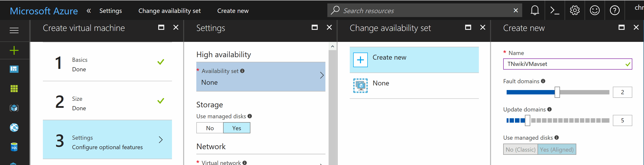Open the help question mark icon

coord(615,10)
